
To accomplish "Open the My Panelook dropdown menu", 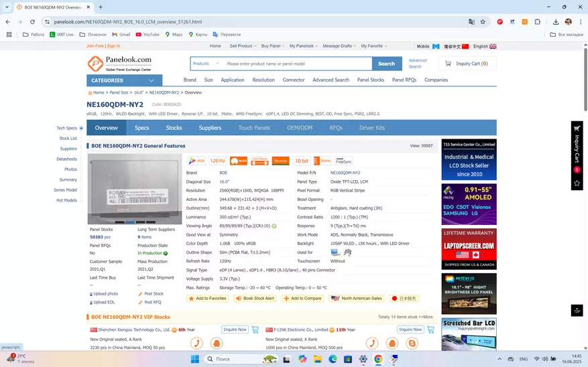I will 304,46.
